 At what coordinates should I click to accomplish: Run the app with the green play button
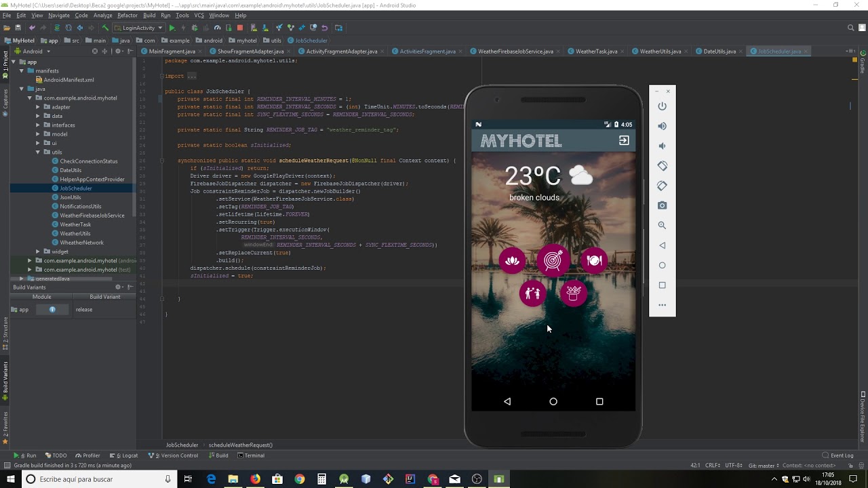[172, 28]
